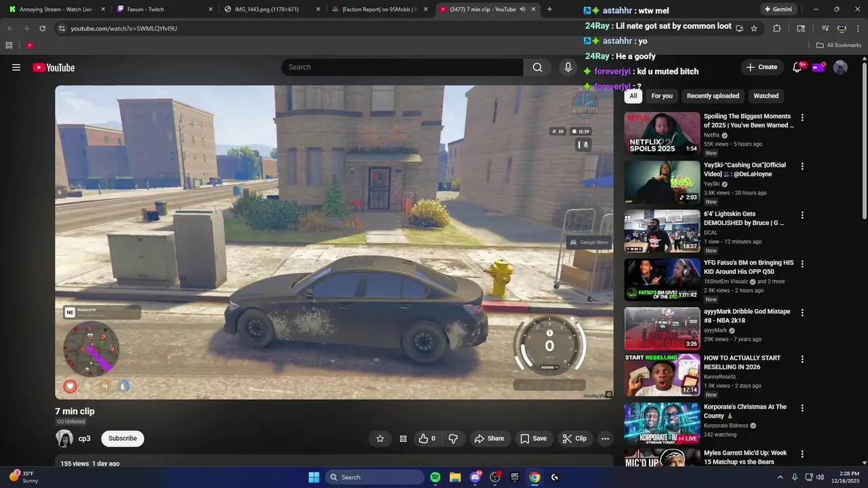
Task: Select the For you filter chip
Action: pyautogui.click(x=662, y=96)
